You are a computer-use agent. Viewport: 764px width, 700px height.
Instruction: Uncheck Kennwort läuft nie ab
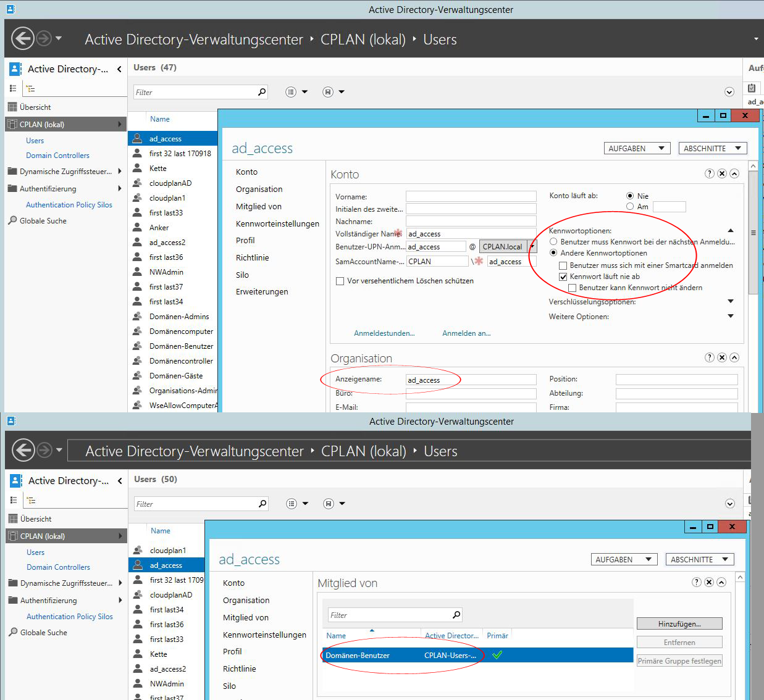pos(563,277)
